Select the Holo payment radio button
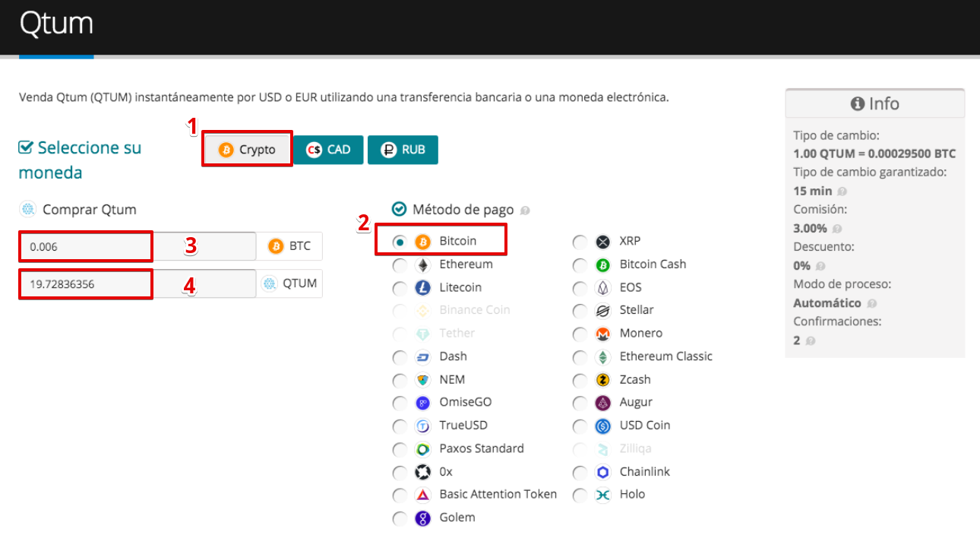This screenshot has height=535, width=980. [580, 495]
